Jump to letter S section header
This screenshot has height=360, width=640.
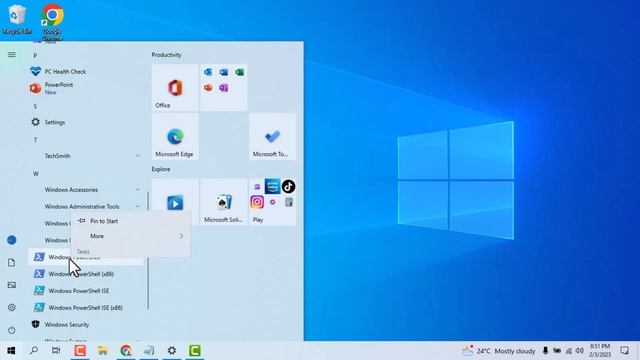[x=35, y=107]
